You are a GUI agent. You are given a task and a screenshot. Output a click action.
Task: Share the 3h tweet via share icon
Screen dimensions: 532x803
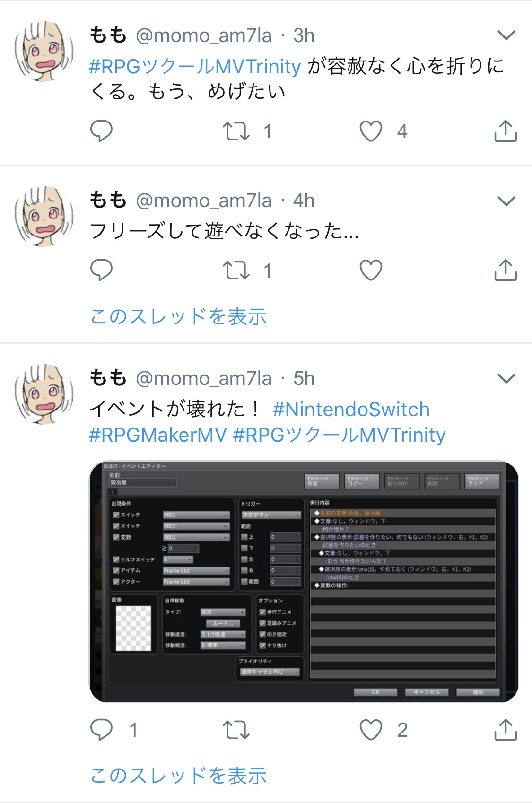[x=506, y=131]
